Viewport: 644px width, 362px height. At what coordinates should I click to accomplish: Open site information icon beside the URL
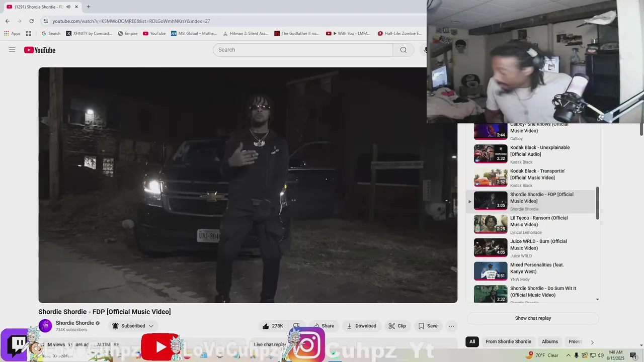(x=46, y=21)
